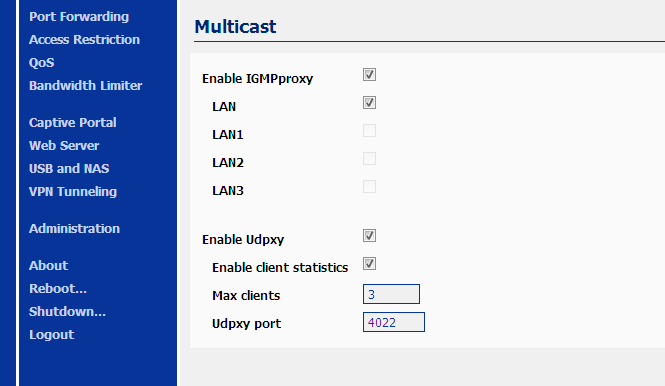This screenshot has height=386, width=665.
Task: Select Bandwidth Limiter in sidebar
Action: pos(86,85)
